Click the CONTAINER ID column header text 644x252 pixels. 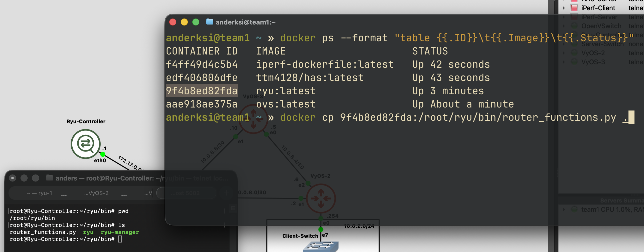pyautogui.click(x=202, y=51)
